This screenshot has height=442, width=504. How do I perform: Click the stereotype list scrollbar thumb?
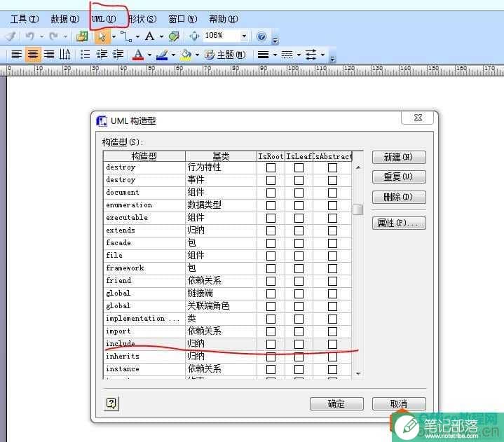click(357, 209)
